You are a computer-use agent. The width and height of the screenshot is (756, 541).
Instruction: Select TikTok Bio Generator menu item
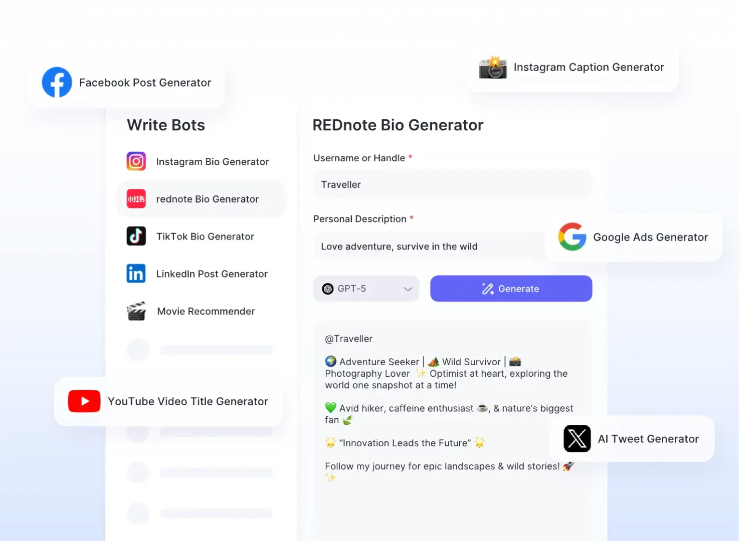point(205,236)
